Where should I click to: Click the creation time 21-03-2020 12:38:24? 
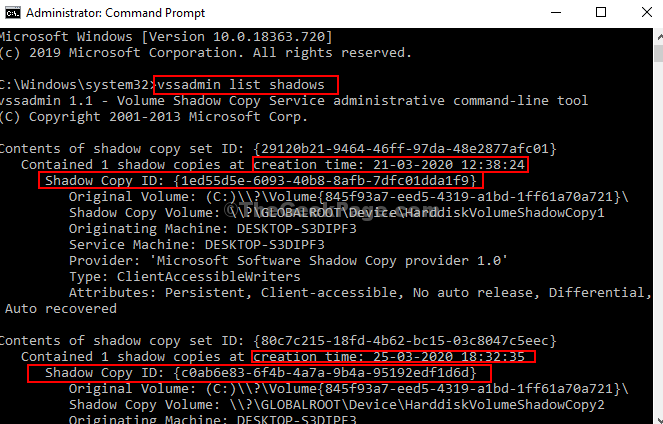[x=391, y=164]
